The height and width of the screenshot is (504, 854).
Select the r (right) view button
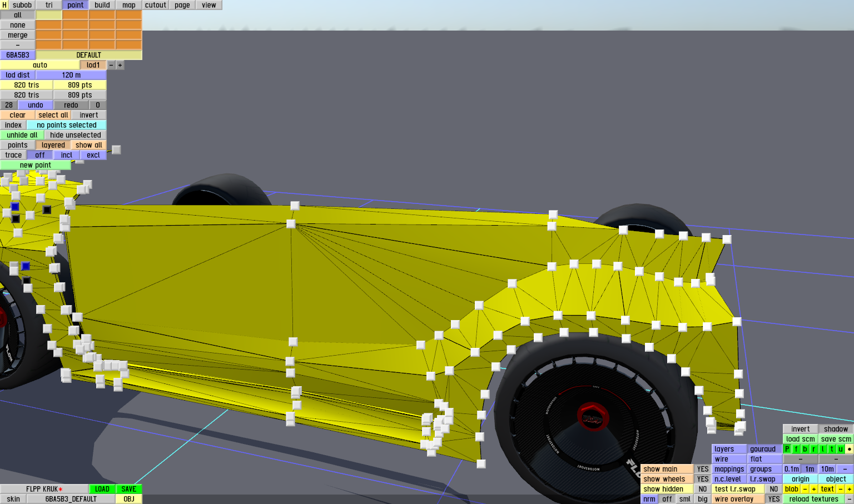pyautogui.click(x=814, y=449)
